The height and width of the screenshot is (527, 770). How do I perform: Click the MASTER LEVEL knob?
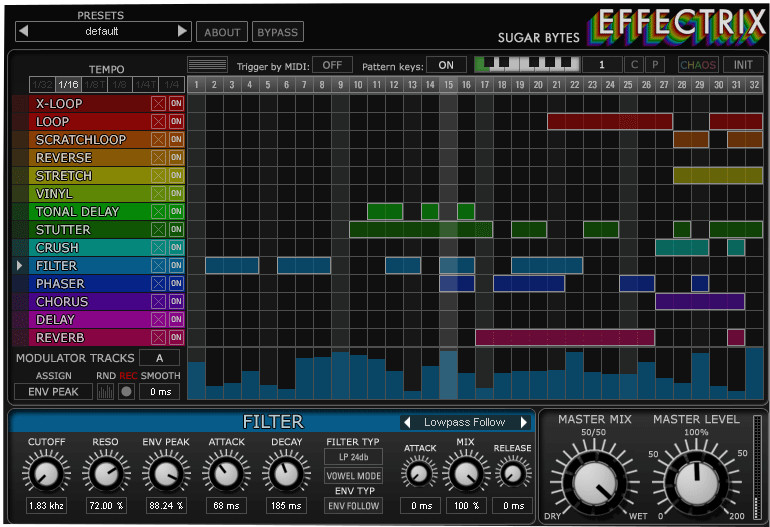point(697,482)
